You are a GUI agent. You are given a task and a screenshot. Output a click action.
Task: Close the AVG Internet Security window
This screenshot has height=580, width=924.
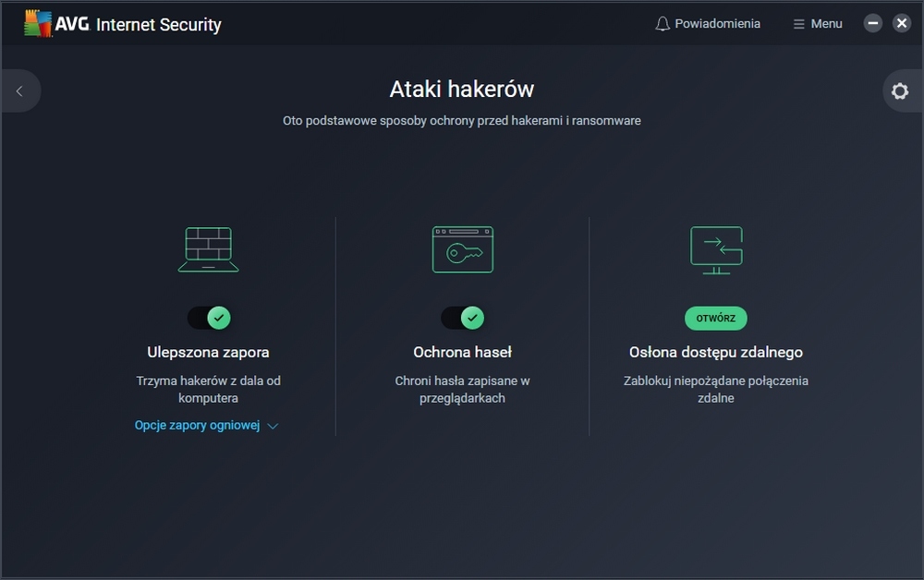902,24
